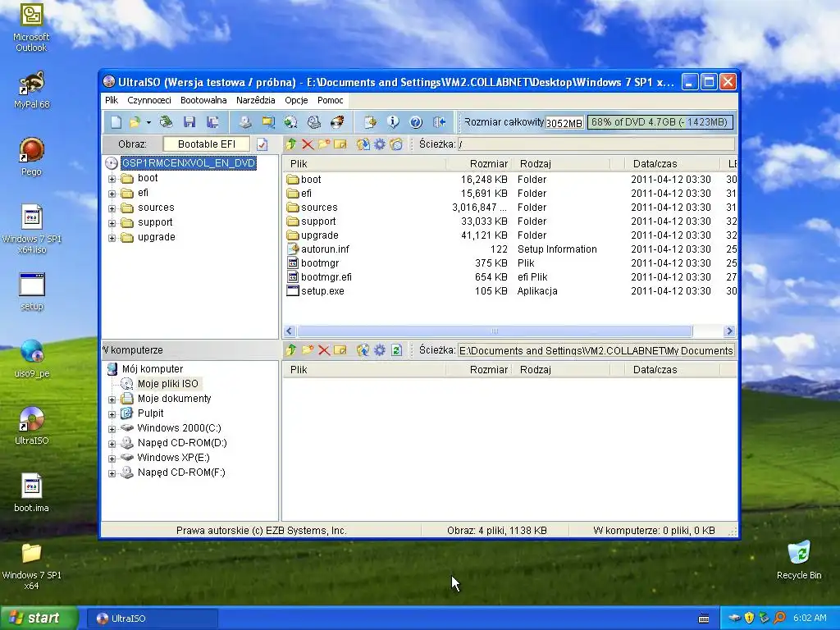Sort image list by Rozmiar column
Image resolution: width=840 pixels, height=630 pixels.
(478, 164)
